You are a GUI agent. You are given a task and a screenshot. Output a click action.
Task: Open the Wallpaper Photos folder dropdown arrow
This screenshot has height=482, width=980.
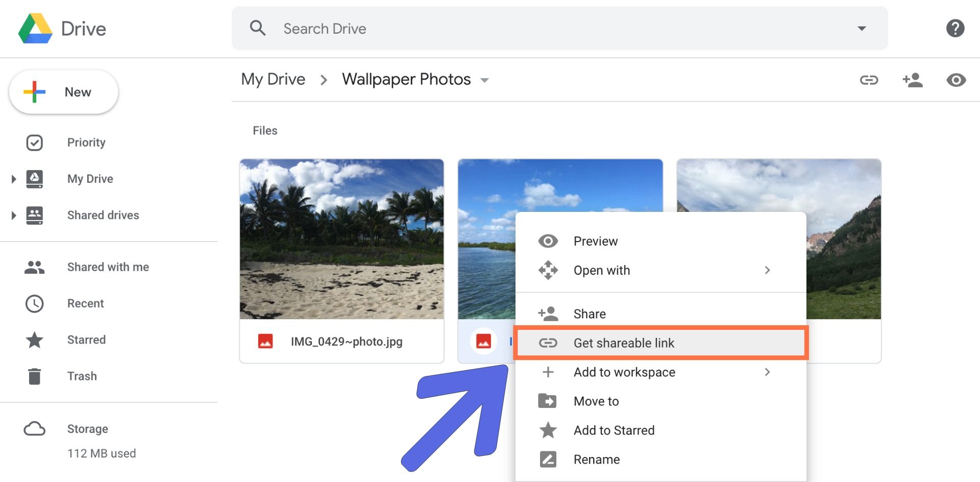click(x=484, y=81)
